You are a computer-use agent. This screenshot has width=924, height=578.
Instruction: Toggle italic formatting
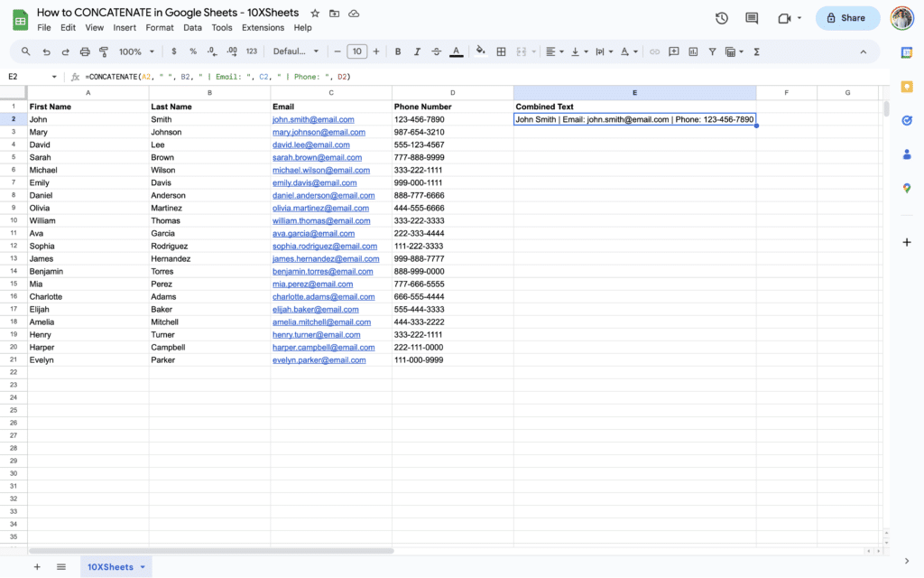tap(419, 51)
